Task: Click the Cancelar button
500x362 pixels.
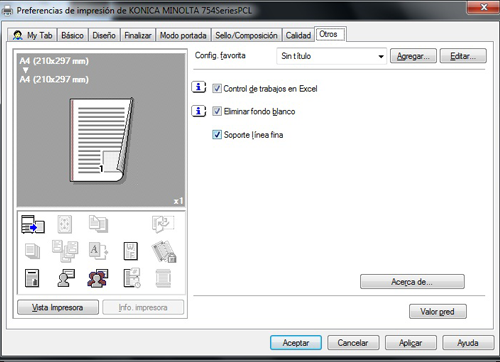Action: pyautogui.click(x=353, y=343)
